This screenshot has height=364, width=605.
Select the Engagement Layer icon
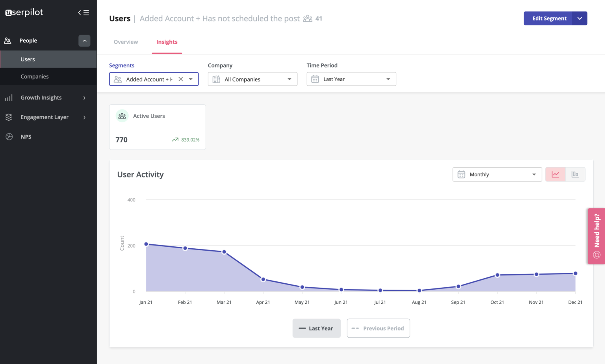tap(9, 117)
